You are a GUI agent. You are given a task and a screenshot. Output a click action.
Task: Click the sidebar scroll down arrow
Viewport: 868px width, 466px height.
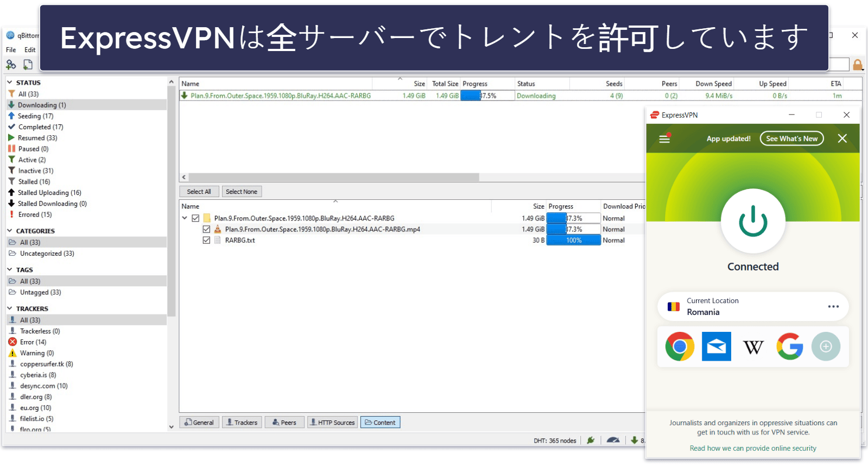[171, 427]
